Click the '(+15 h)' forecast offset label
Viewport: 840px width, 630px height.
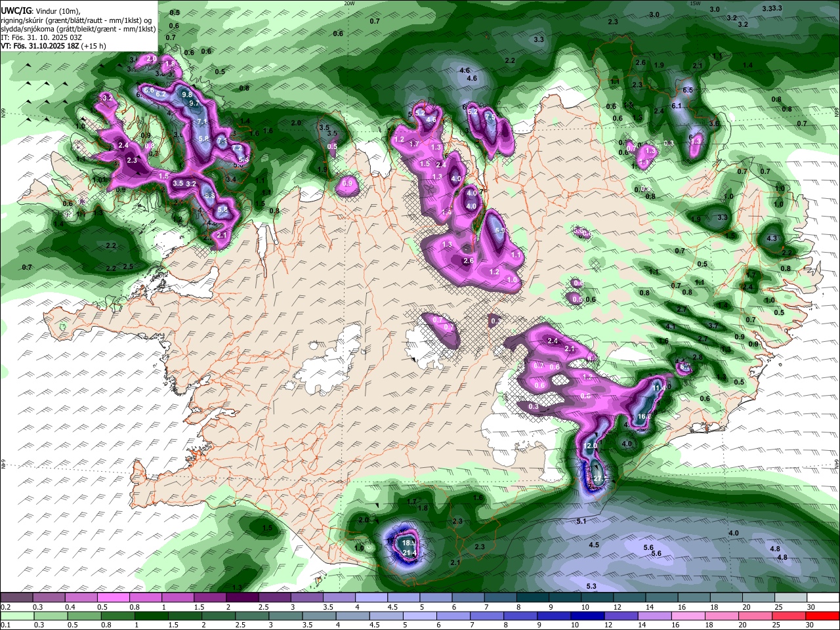click(x=93, y=46)
